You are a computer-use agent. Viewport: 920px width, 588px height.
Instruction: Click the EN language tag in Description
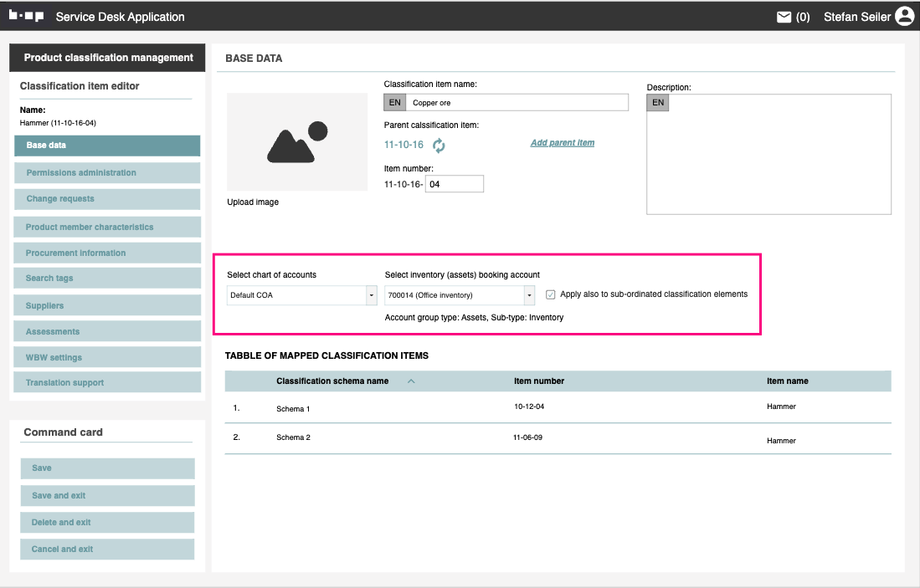tap(658, 103)
